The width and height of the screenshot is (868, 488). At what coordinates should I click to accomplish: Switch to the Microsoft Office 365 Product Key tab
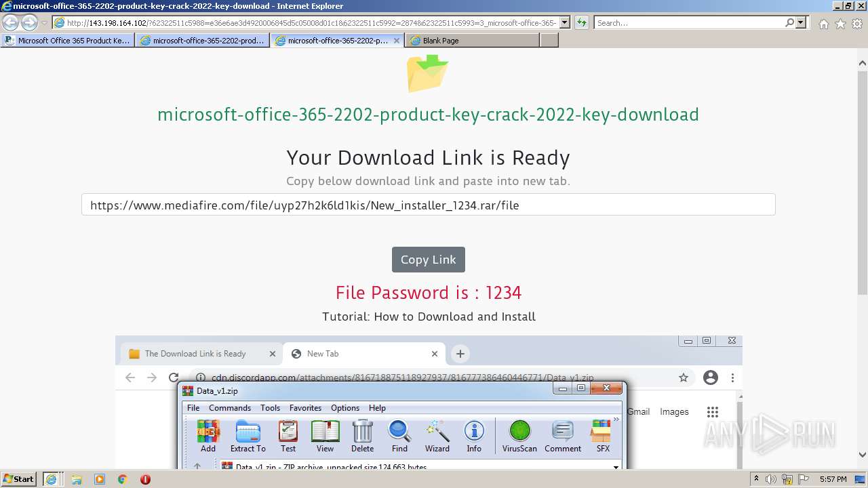[x=67, y=41]
